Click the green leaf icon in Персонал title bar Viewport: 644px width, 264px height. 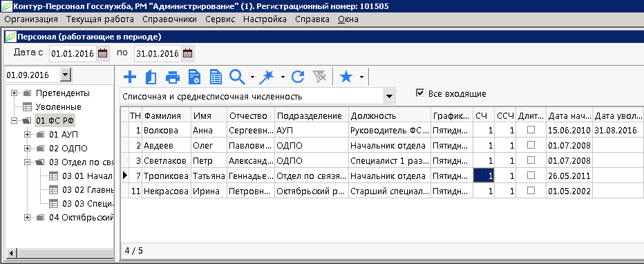click(x=10, y=37)
